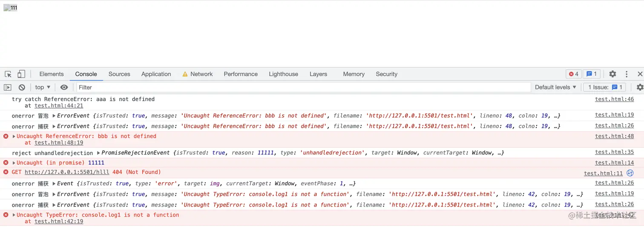
Task: Open stack link test.html:48:19
Action: (59, 143)
